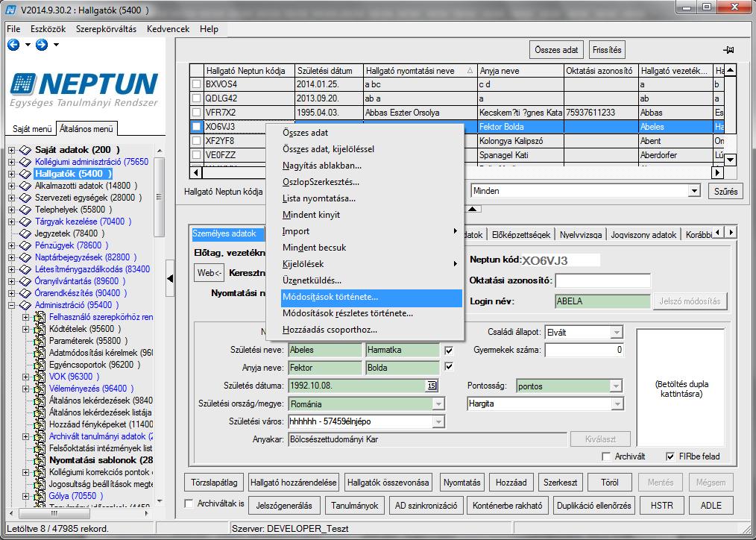This screenshot has height=540, width=756.
Task: Click the Kódtételek (95600) node icon
Action: point(40,329)
